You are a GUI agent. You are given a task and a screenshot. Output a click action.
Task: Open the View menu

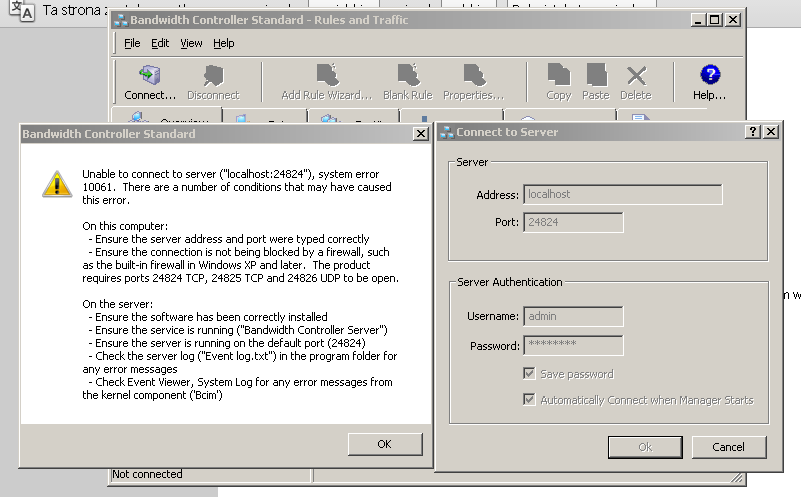coord(191,43)
